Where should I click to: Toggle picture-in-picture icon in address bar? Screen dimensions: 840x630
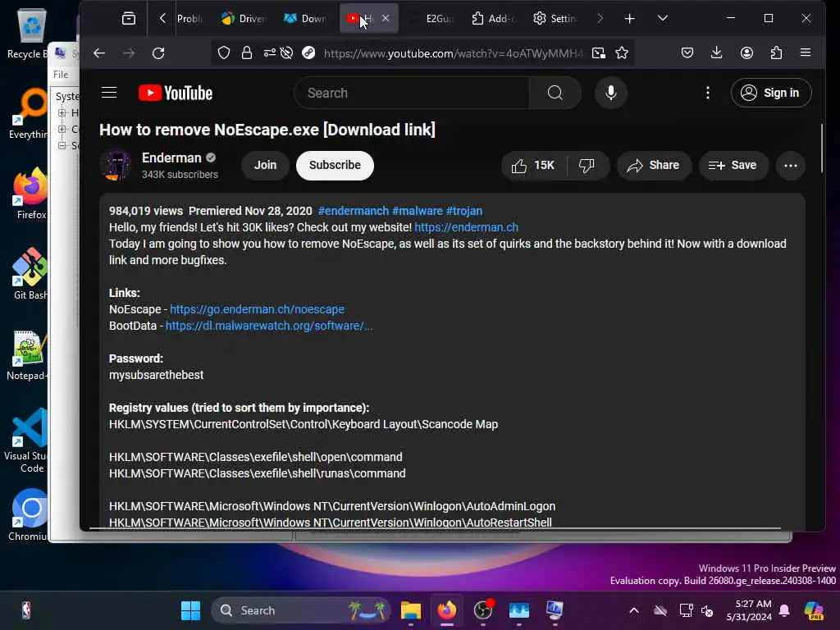pyautogui.click(x=598, y=52)
